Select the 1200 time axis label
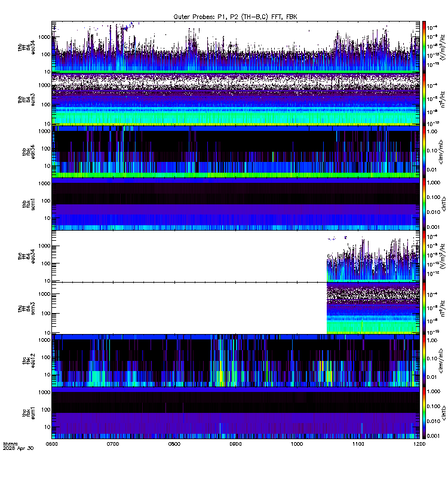The image size is (448, 478). click(420, 444)
